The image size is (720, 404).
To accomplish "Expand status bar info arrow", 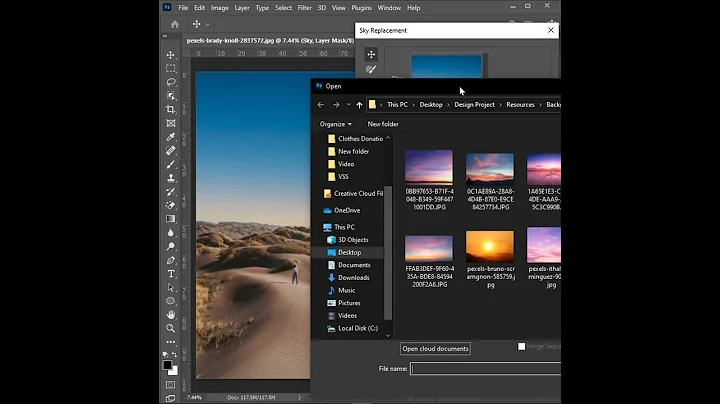I will point(299,397).
